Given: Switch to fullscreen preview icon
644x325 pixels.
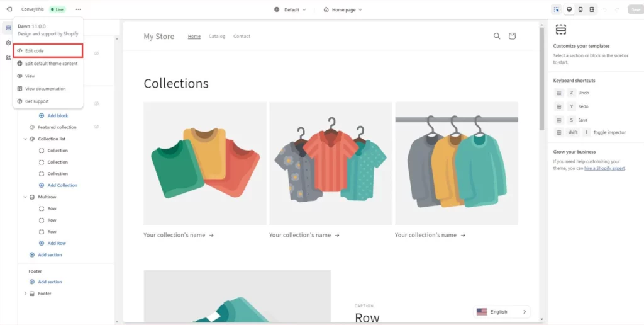Looking at the screenshot, I should point(592,9).
